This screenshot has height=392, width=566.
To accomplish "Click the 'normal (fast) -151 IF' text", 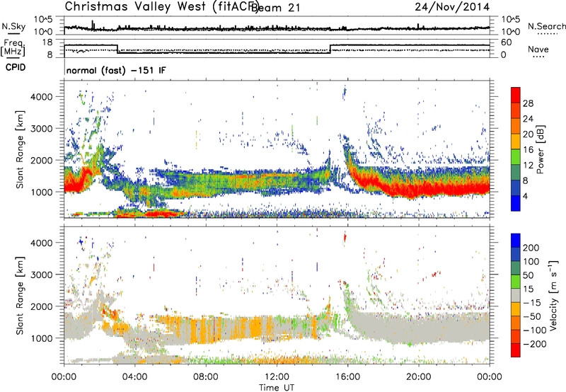I will (116, 70).
